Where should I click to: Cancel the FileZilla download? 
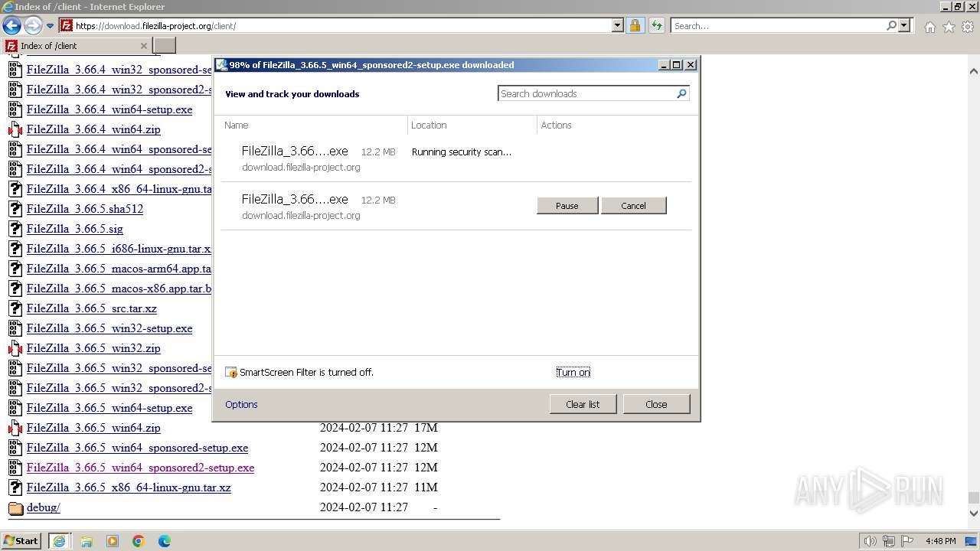pyautogui.click(x=633, y=205)
